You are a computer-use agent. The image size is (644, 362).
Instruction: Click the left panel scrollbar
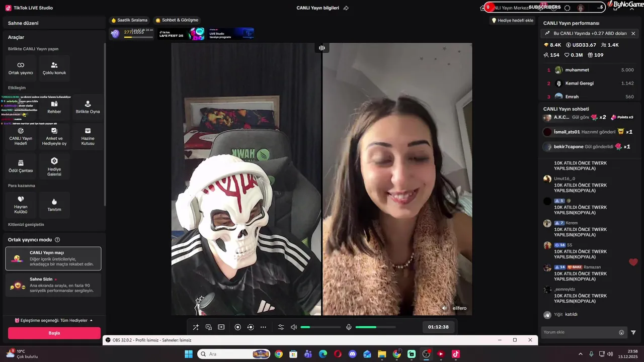(x=105, y=123)
